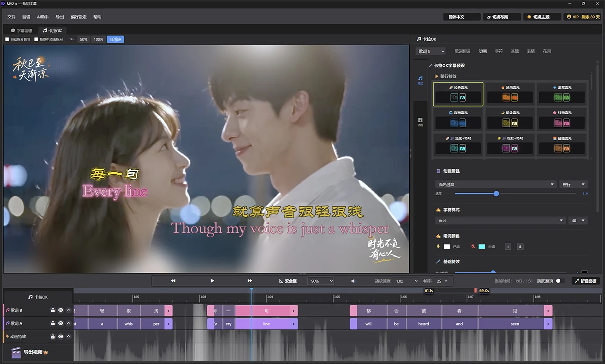
Task: Toggle italic lyric style button
Action: click(x=508, y=247)
